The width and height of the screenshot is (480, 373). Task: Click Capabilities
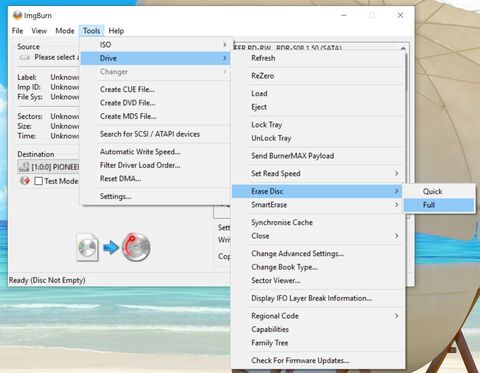[318, 329]
